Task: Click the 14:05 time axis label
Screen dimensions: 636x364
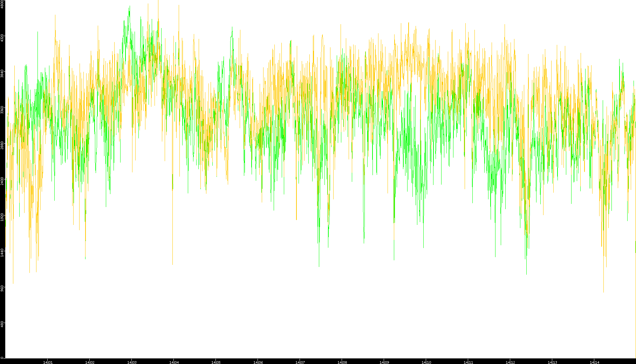Action: coord(216,362)
